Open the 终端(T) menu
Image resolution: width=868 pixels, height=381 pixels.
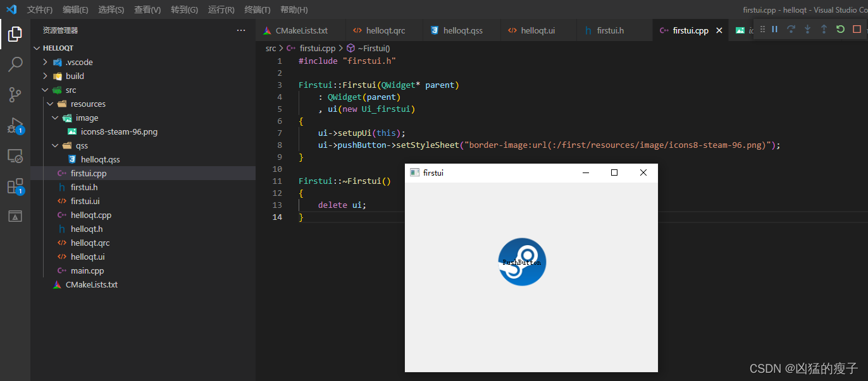[x=257, y=9]
